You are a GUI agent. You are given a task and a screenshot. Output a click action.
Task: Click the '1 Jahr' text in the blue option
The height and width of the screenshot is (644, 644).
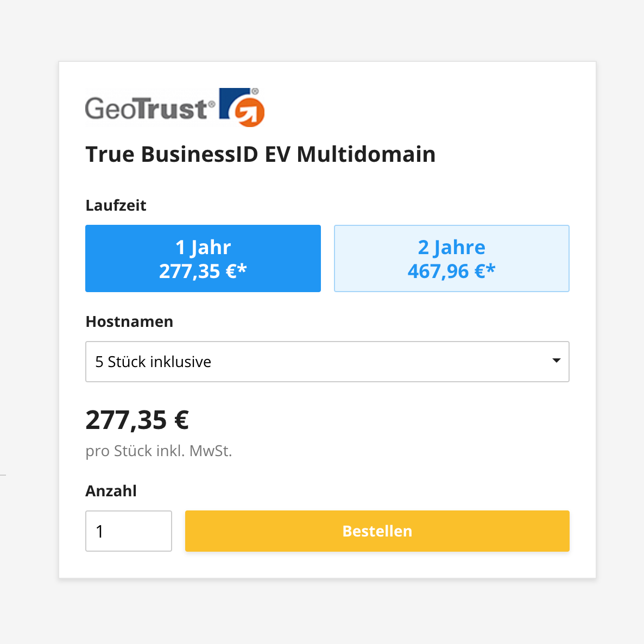[203, 247]
